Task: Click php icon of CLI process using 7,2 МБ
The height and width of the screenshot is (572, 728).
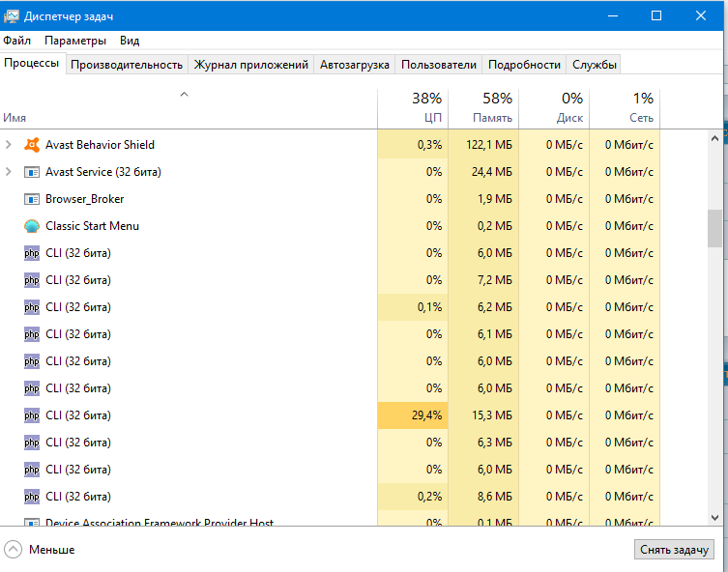Action: (32, 280)
